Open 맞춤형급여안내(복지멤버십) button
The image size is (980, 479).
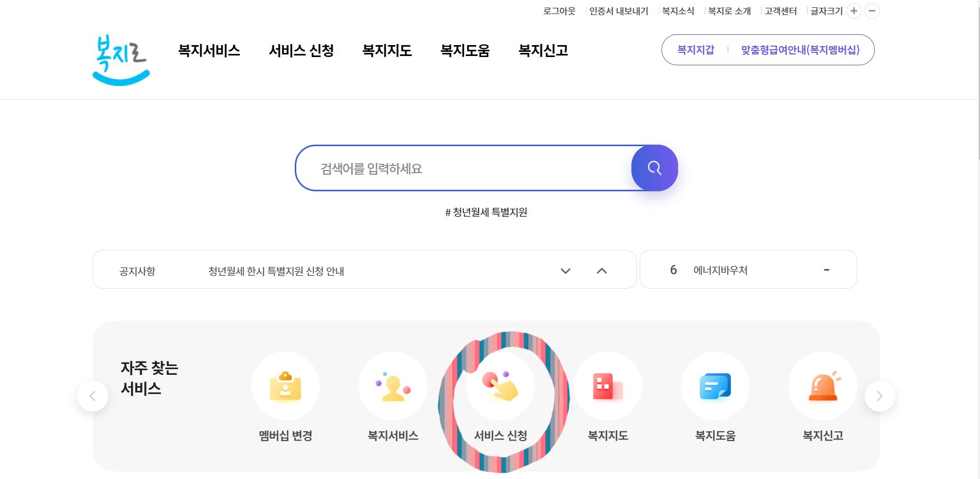pyautogui.click(x=800, y=50)
